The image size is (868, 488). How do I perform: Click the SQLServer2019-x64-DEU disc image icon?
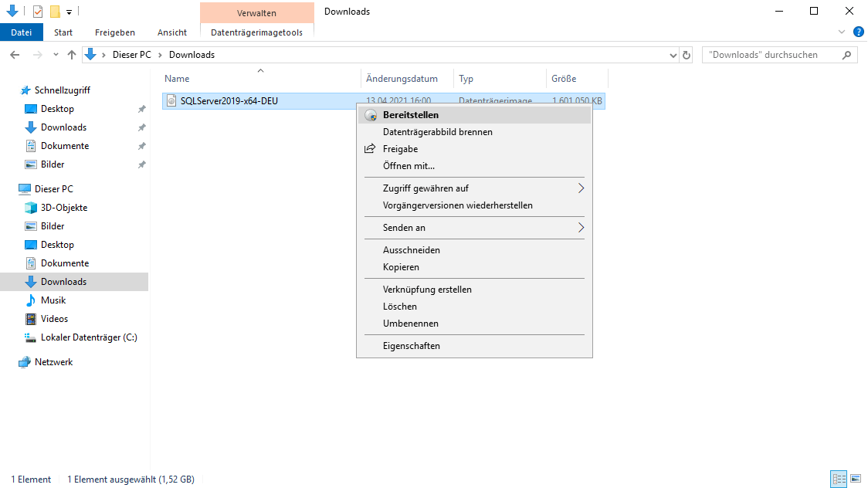(x=171, y=100)
